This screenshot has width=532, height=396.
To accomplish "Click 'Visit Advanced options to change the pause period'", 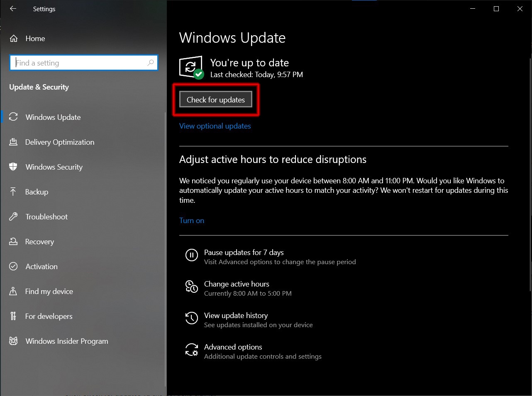I will (x=280, y=262).
